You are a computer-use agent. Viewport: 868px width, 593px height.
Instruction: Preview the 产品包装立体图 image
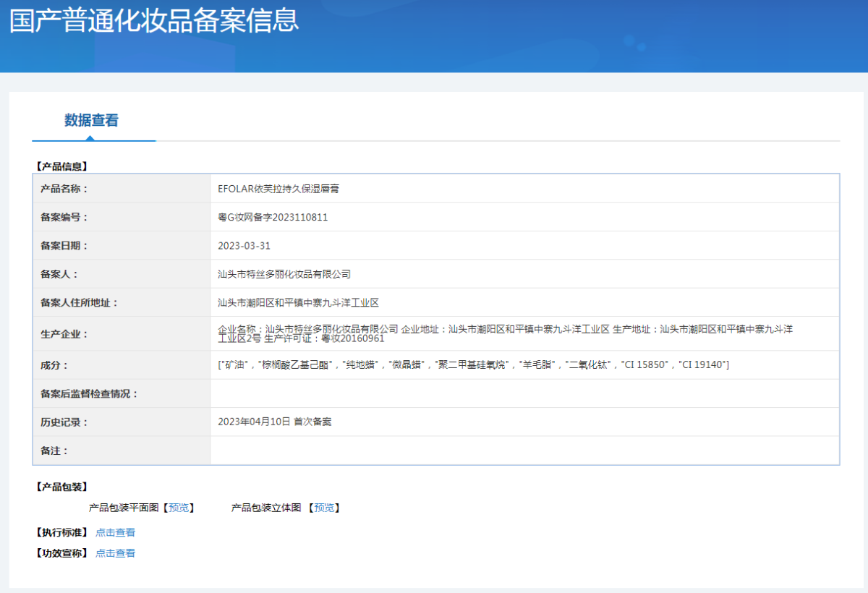tap(325, 508)
